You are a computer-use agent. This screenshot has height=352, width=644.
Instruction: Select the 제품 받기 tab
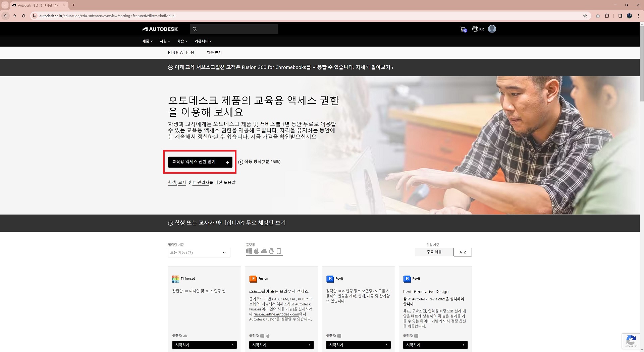click(x=214, y=53)
